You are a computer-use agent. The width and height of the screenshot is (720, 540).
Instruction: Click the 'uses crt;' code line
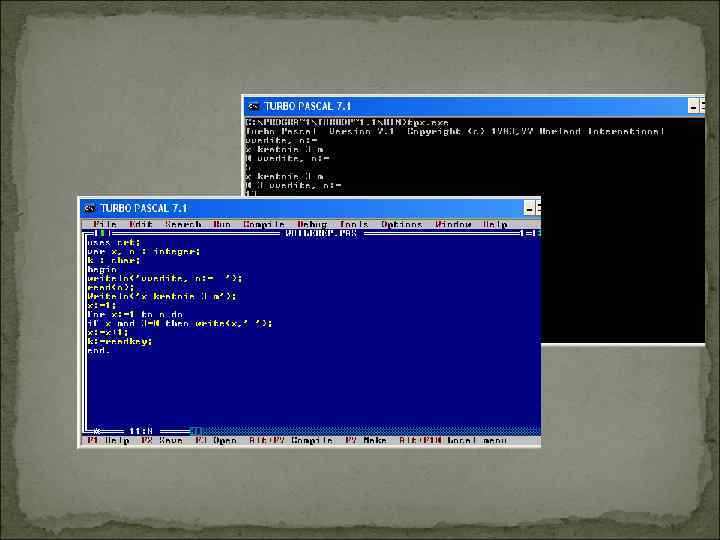[114, 242]
